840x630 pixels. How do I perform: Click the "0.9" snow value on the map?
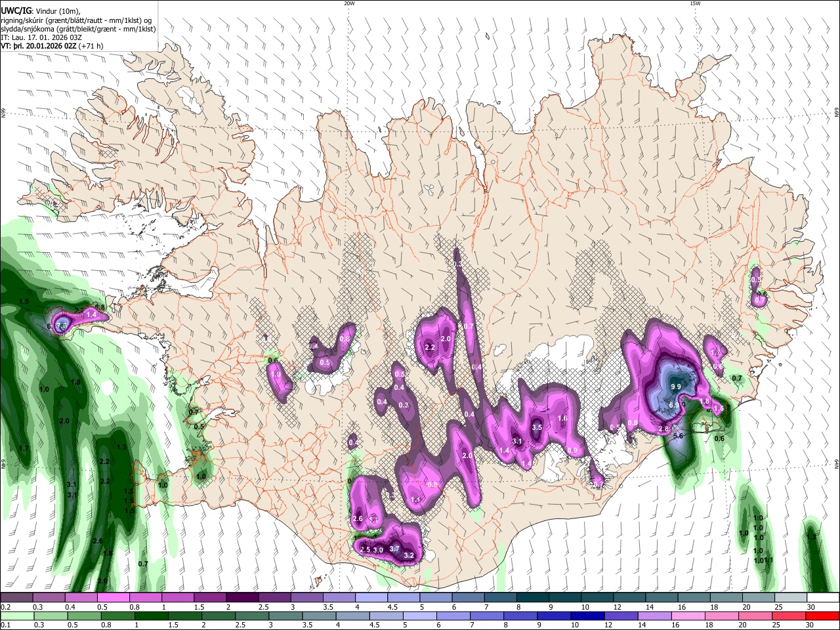pyautogui.click(x=572, y=450)
